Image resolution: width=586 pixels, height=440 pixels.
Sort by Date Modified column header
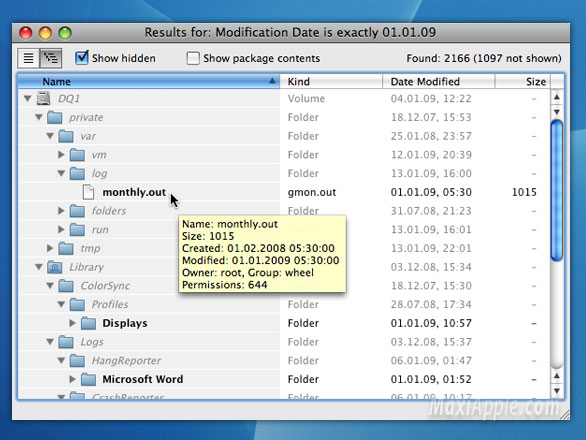pyautogui.click(x=439, y=81)
